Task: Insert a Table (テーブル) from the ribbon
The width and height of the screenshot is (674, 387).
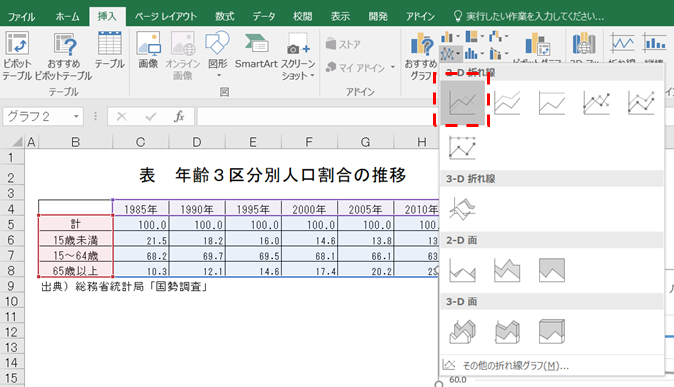Action: click(110, 50)
